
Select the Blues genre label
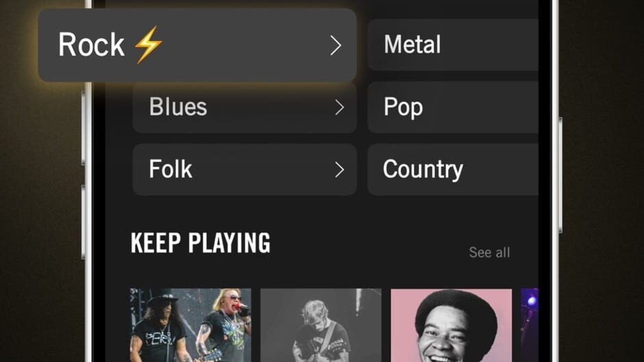[178, 107]
